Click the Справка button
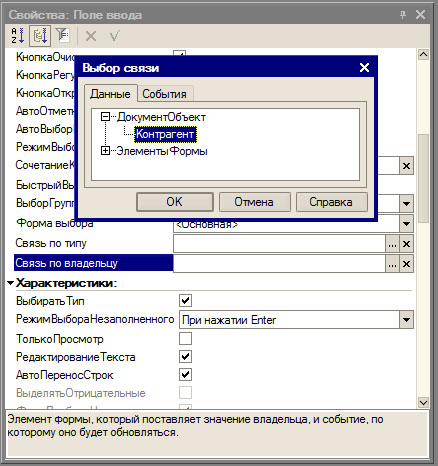Image resolution: width=438 pixels, height=466 pixels. [x=331, y=202]
